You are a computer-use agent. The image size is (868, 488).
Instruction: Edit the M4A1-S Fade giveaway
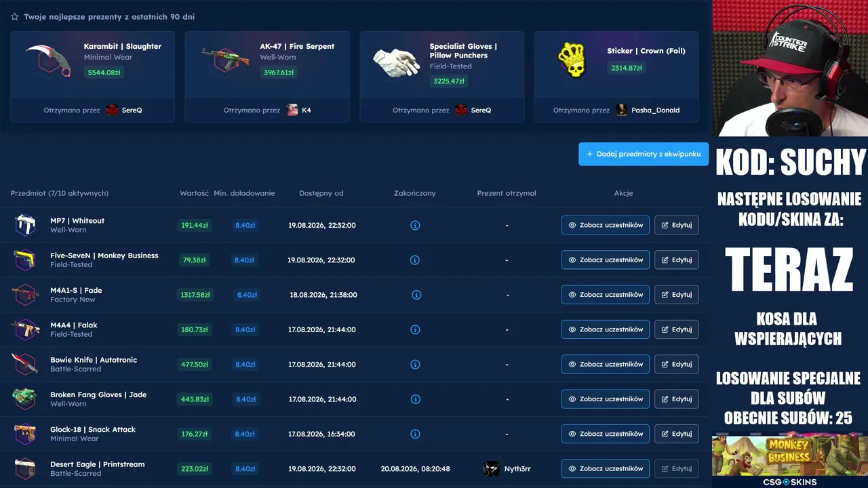pos(676,295)
